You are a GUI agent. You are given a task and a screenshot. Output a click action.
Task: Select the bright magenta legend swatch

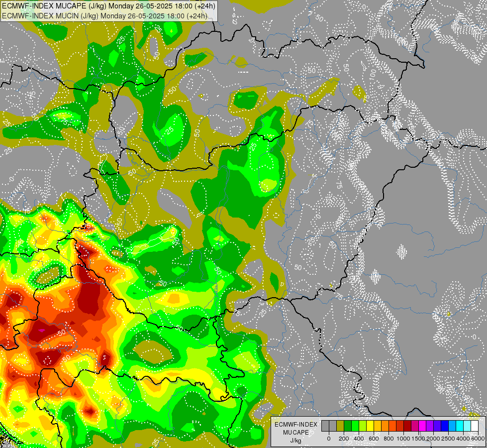pyautogui.click(x=422, y=426)
